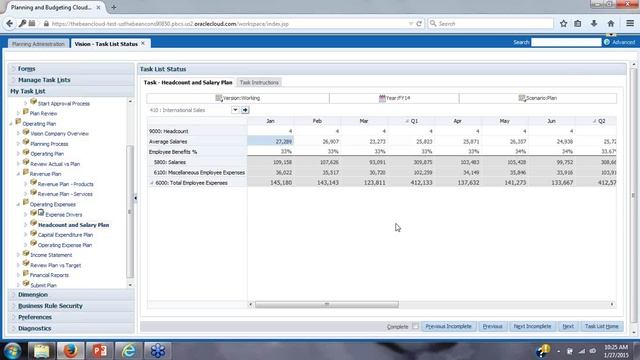Click the Windows Start button
Screen dimensions: 640x360
point(12,351)
